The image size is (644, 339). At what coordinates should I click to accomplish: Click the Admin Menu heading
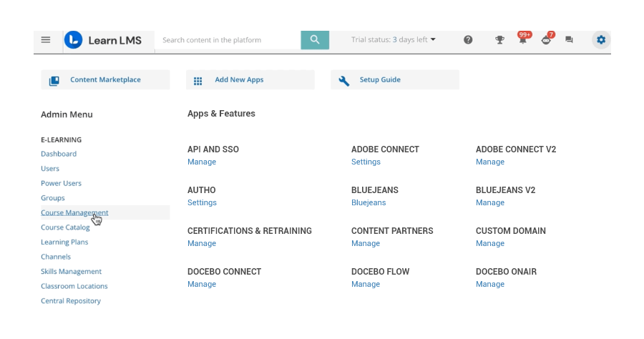pyautogui.click(x=67, y=114)
